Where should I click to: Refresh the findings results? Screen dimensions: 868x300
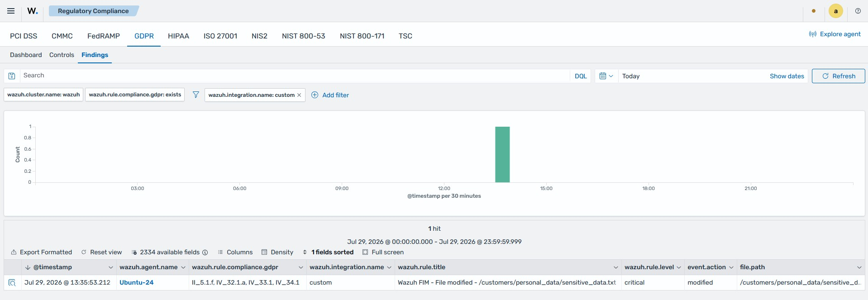click(838, 76)
